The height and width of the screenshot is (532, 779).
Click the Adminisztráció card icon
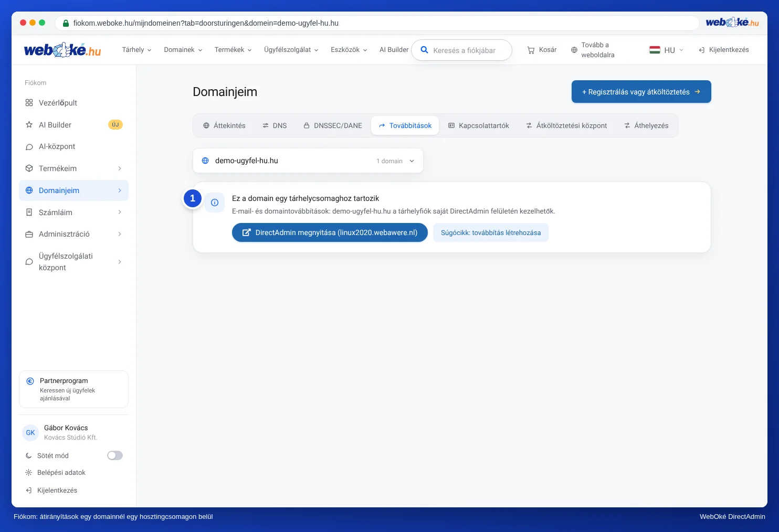(29, 234)
